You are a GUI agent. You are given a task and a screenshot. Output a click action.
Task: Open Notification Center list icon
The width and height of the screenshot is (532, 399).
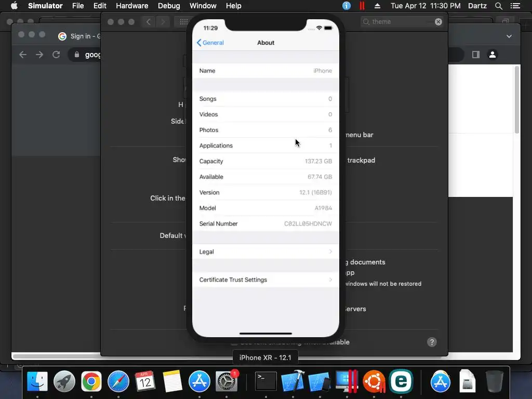tap(515, 6)
